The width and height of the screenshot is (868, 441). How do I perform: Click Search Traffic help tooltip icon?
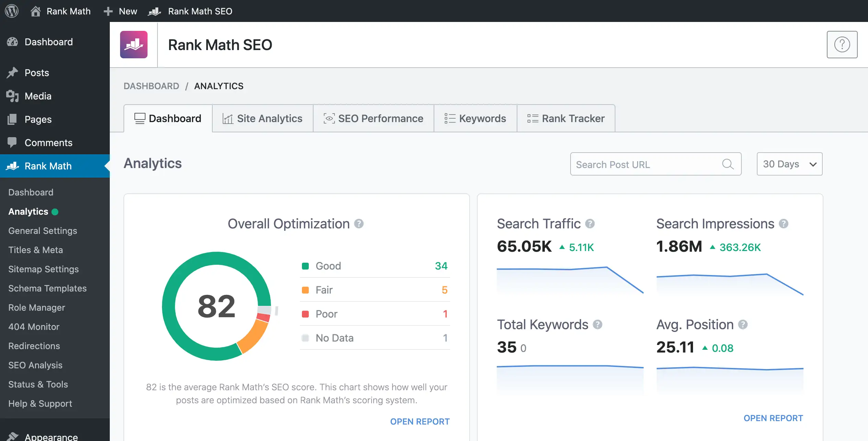[590, 224]
